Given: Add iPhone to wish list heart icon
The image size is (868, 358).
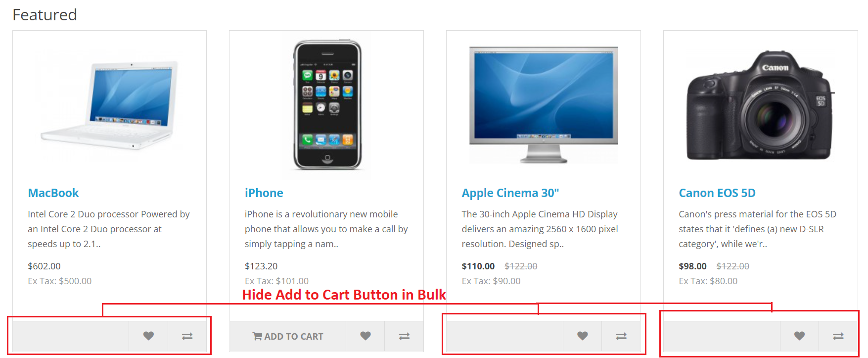Looking at the screenshot, I should point(365,336).
